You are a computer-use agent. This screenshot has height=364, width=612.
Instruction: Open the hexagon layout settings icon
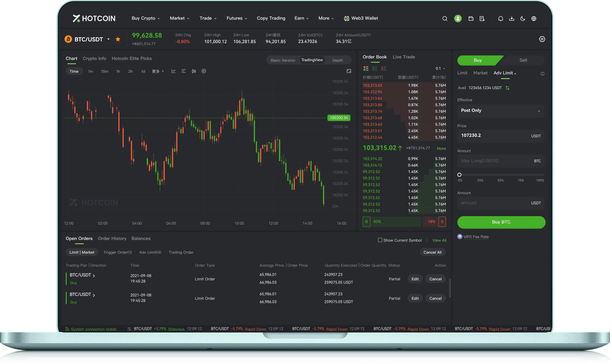542,39
